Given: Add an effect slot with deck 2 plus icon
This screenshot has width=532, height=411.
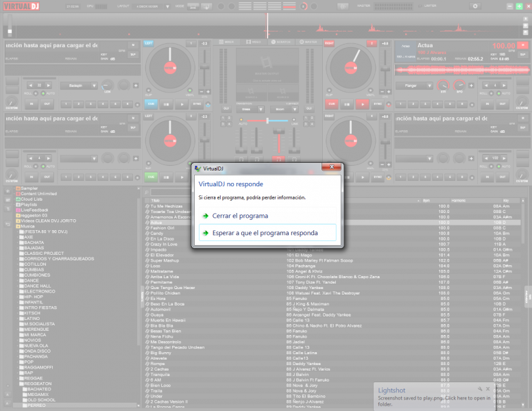Looking at the screenshot, I should [x=471, y=86].
